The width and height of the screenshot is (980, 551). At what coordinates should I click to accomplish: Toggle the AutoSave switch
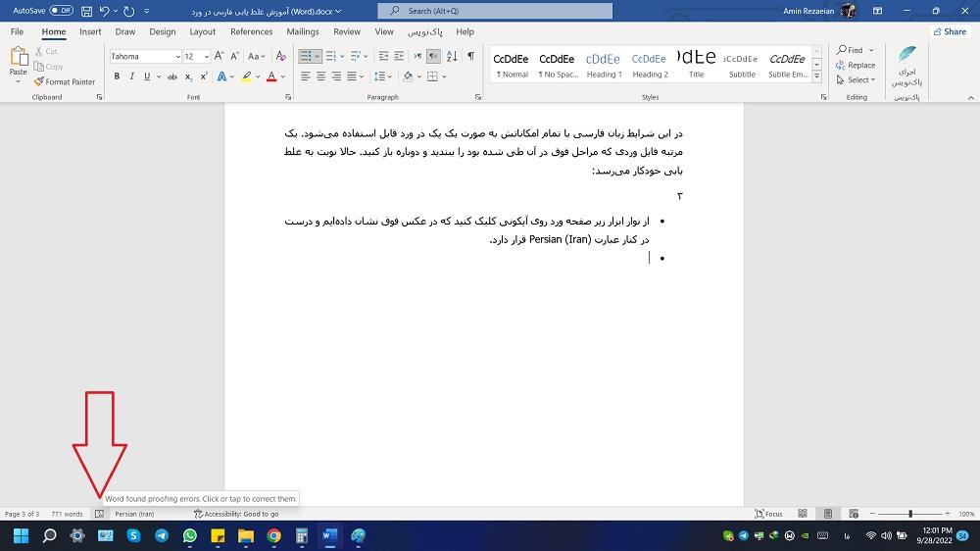click(61, 11)
